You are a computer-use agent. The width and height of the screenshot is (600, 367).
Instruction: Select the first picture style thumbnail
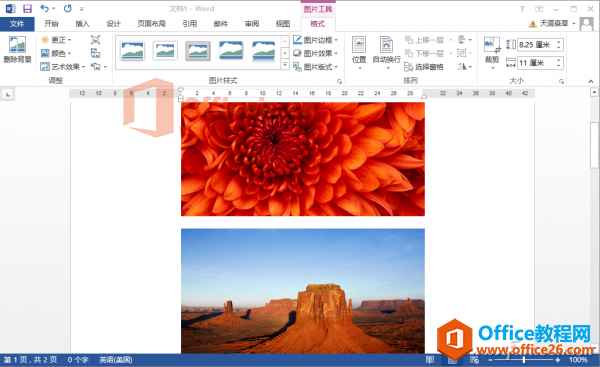click(132, 51)
